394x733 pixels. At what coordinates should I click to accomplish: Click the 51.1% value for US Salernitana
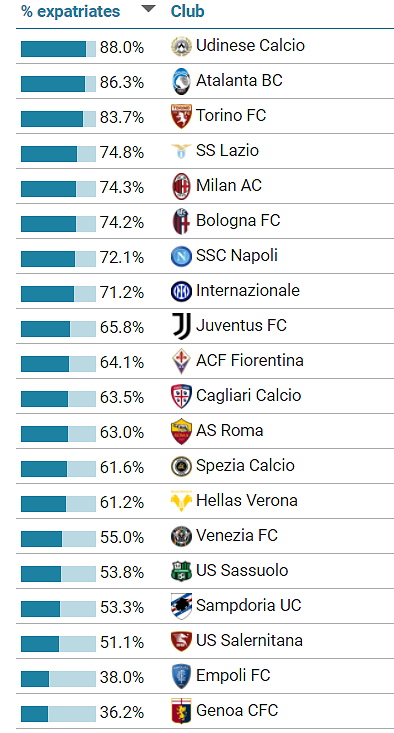122,643
